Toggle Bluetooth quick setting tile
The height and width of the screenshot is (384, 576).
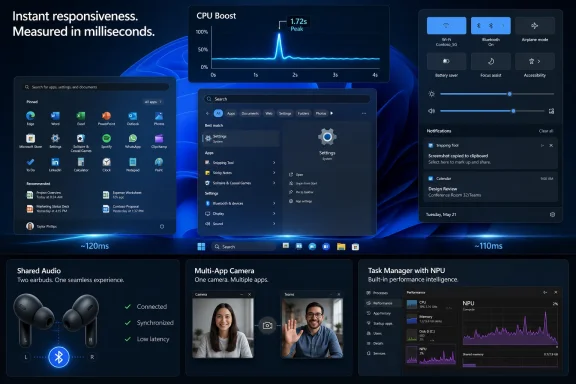click(x=491, y=26)
